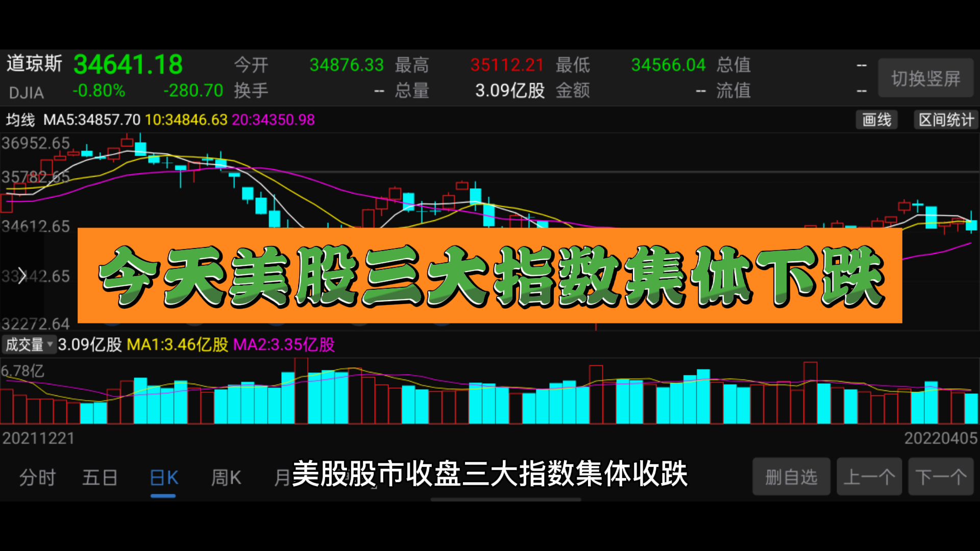Click the MA5:34857.70 value
Viewport: 980px width, 551px height.
point(92,120)
